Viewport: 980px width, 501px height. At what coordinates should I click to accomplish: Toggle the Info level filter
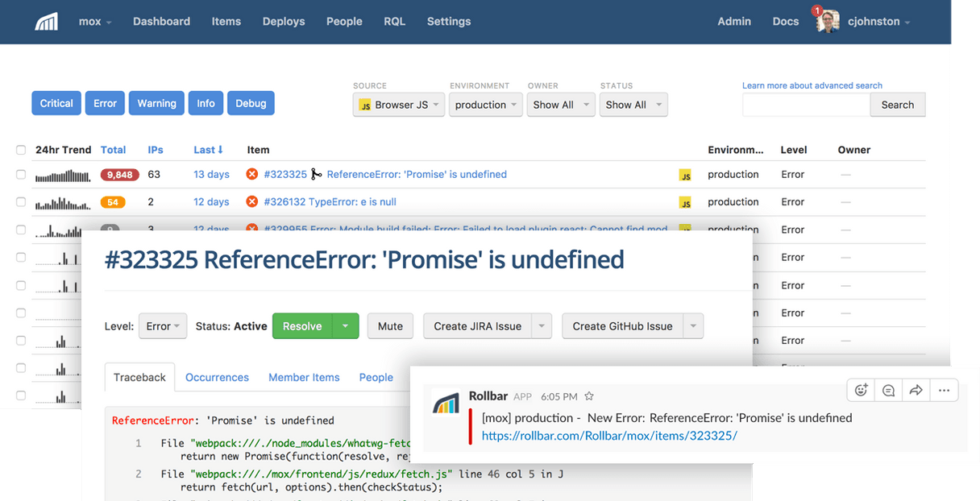pos(206,103)
